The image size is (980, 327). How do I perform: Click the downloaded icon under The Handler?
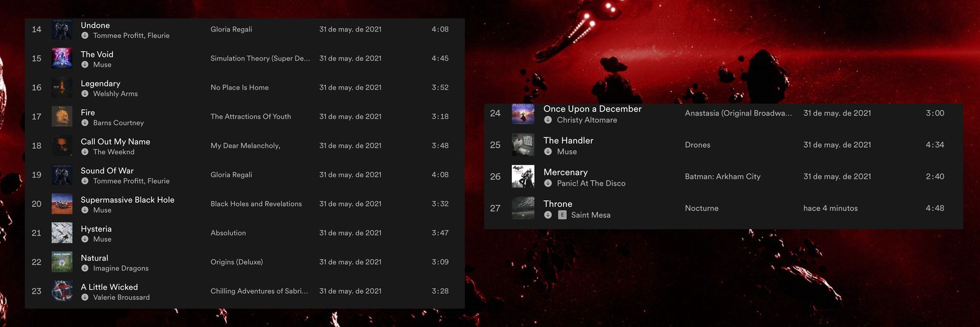(548, 152)
